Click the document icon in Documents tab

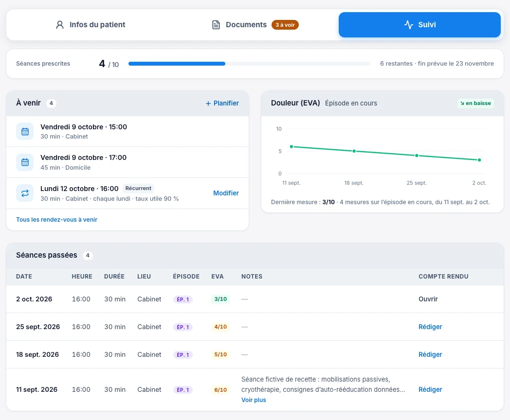coord(216,25)
